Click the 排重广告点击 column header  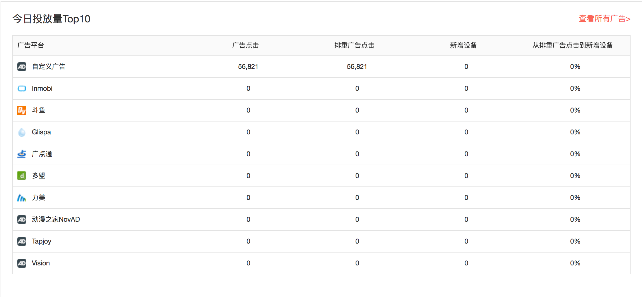coord(354,45)
